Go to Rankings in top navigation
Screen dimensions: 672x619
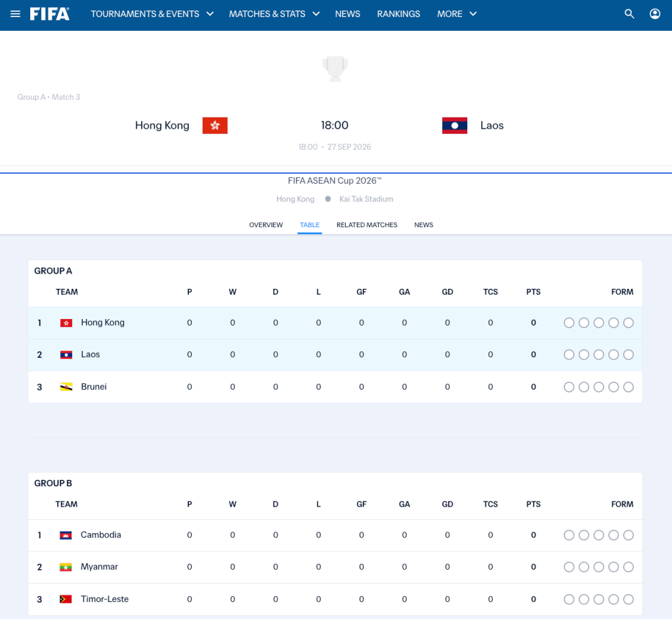398,14
